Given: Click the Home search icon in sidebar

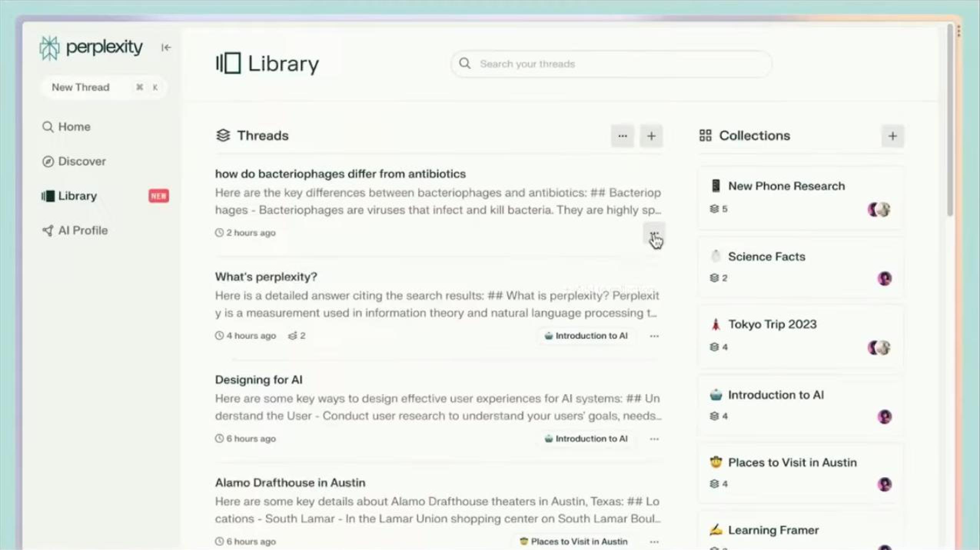Looking at the screenshot, I should click(x=48, y=127).
